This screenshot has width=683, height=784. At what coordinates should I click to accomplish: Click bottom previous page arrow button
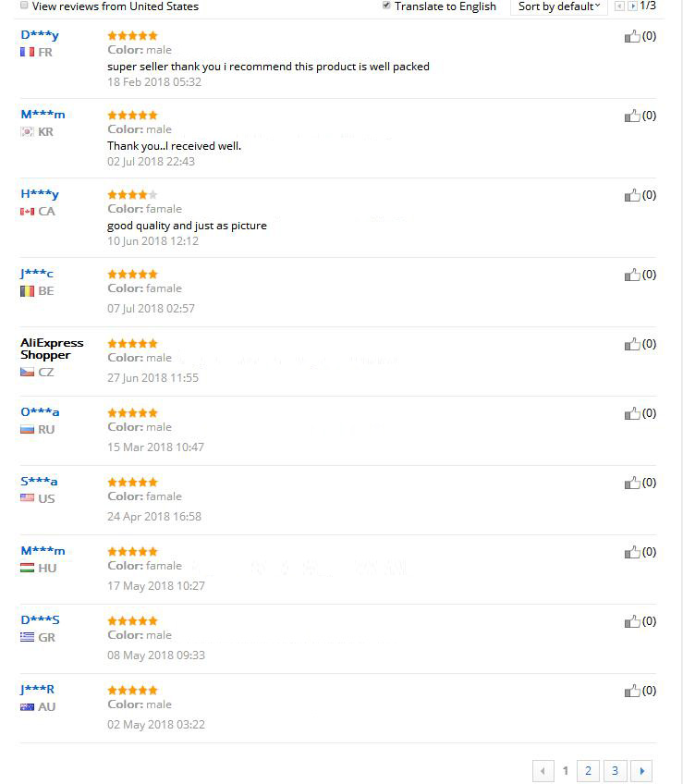543,770
